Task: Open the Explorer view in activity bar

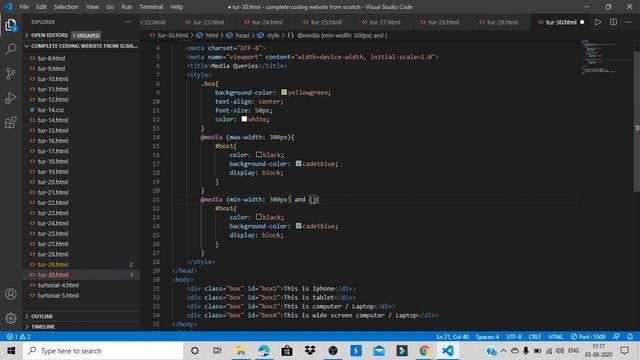Action: [11, 25]
